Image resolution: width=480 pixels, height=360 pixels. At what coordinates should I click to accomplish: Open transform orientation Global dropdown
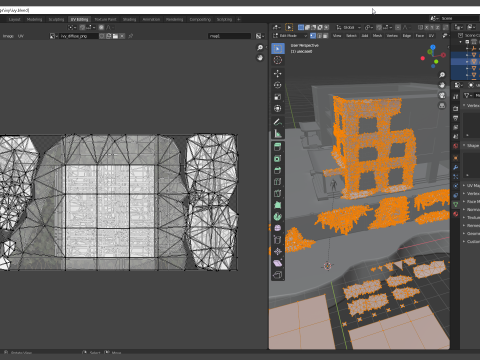coord(348,27)
